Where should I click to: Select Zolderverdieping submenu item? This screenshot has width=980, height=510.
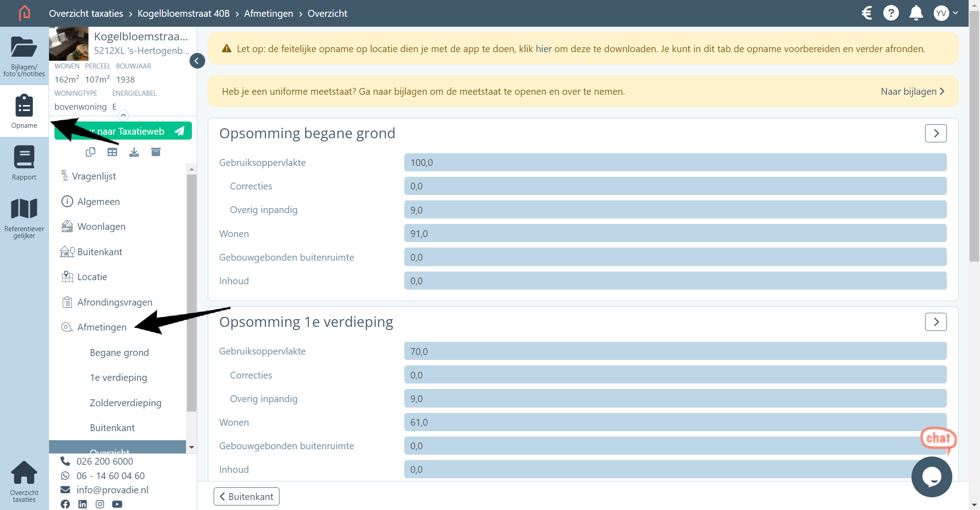pyautogui.click(x=126, y=403)
